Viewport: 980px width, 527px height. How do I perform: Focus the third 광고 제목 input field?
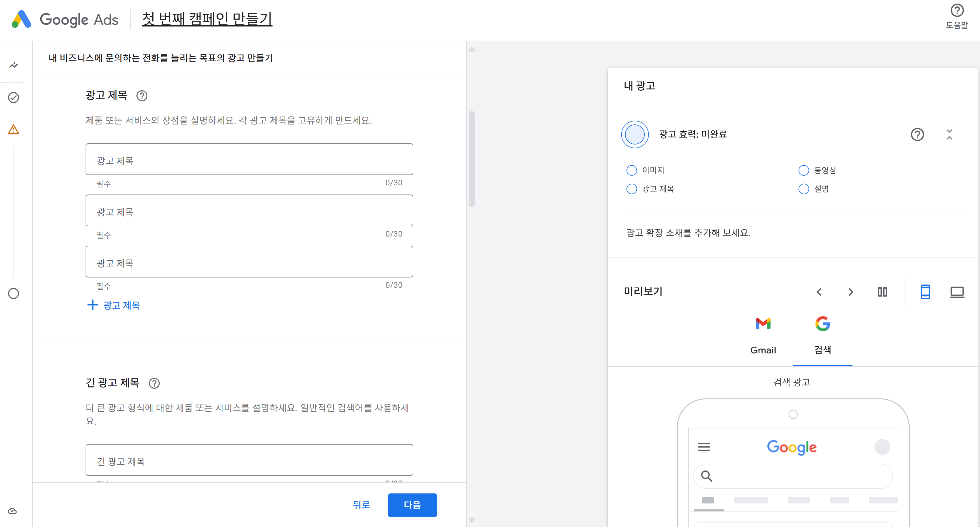(249, 261)
